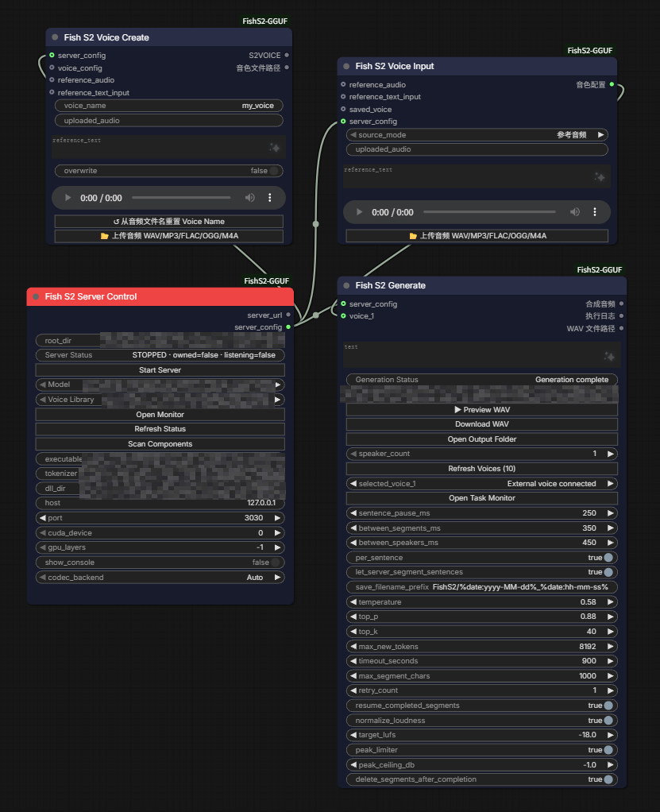Play audio in Fish S2 Voice Input player
The width and height of the screenshot is (660, 812).
pyautogui.click(x=359, y=212)
